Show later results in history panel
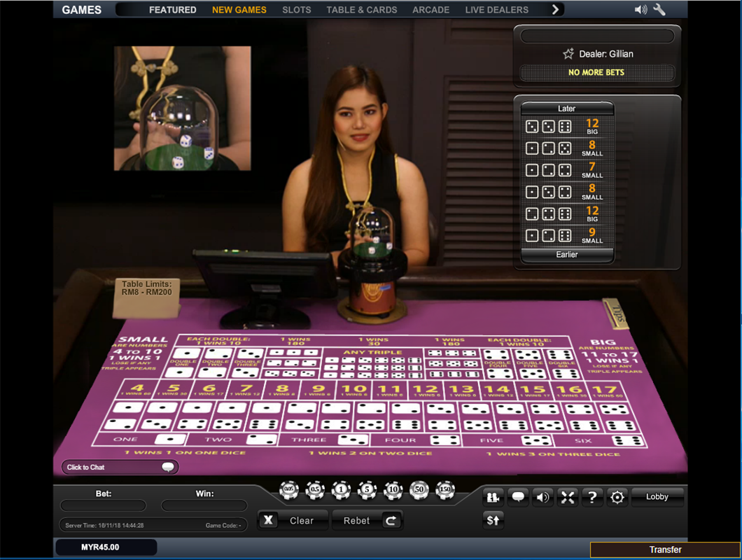 point(567,108)
